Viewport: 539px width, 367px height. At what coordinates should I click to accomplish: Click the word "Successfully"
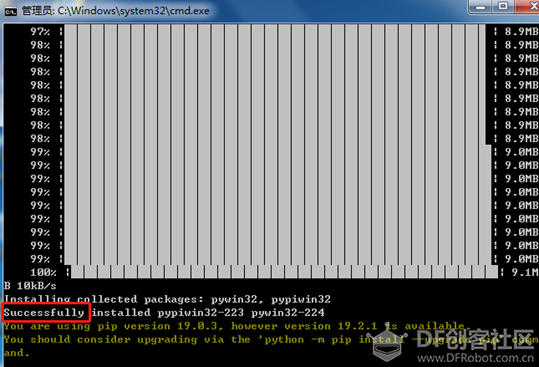click(44, 312)
